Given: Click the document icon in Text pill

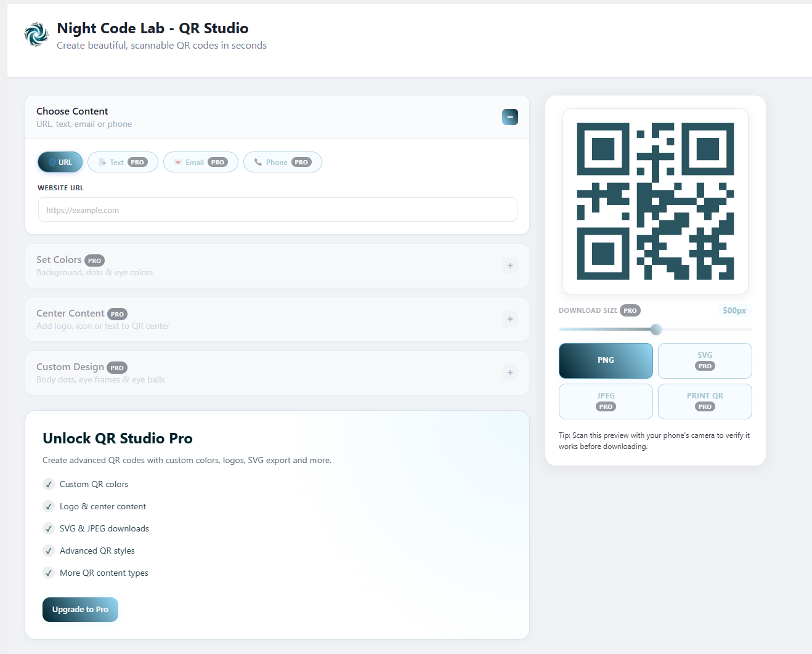Looking at the screenshot, I should (x=102, y=163).
